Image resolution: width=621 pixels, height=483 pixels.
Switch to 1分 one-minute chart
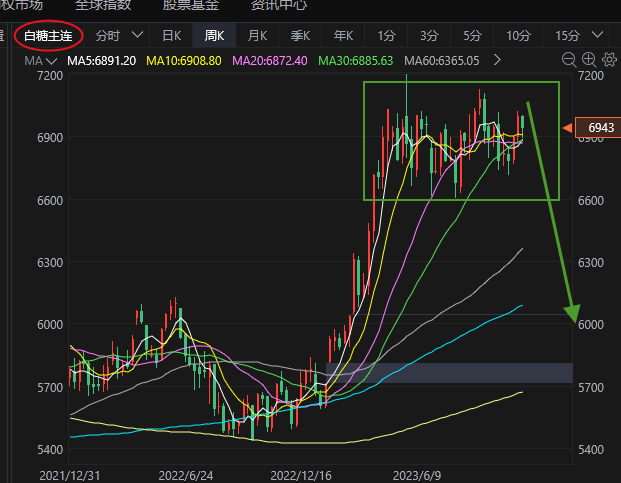point(386,36)
